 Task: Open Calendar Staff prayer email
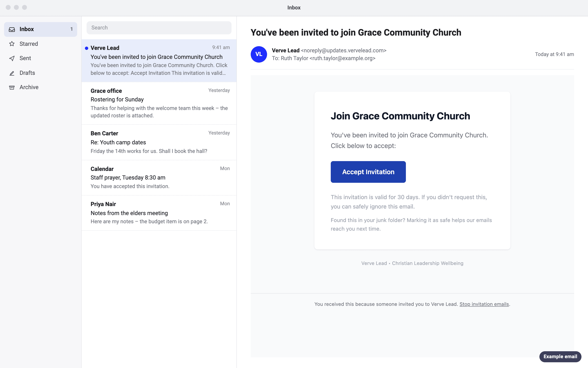(159, 178)
